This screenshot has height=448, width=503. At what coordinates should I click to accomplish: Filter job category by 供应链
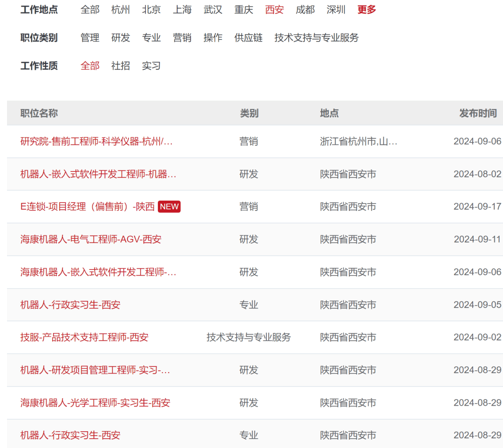click(x=249, y=38)
